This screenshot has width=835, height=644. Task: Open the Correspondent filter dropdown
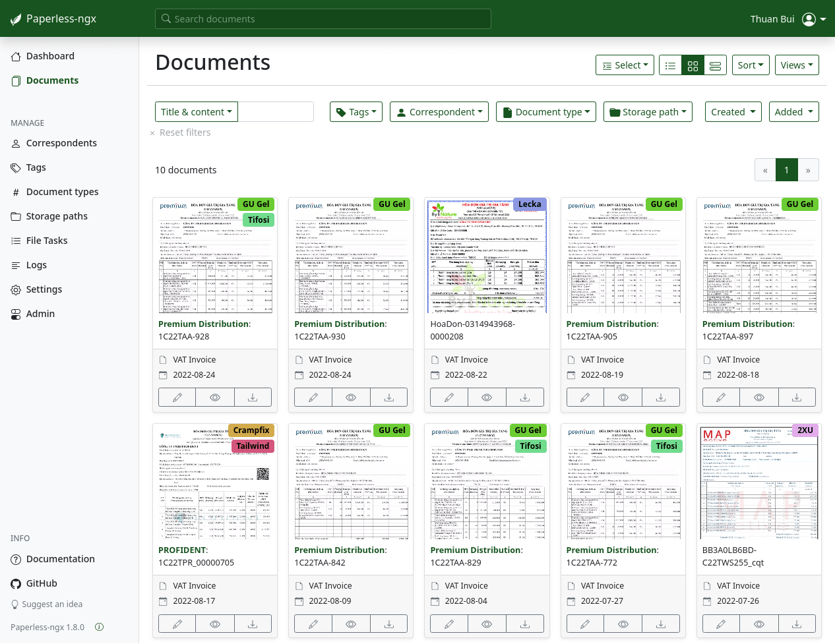point(439,112)
